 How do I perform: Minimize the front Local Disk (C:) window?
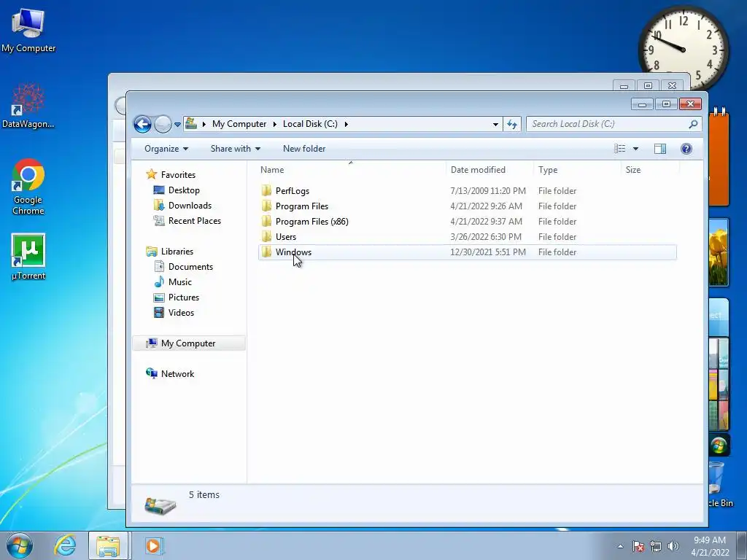(x=642, y=104)
